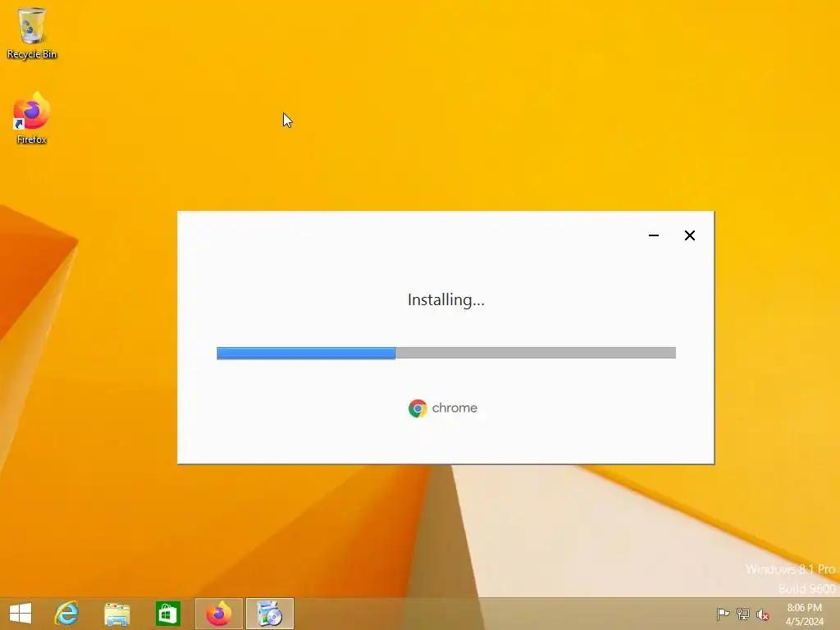Open the network status tray icon
Image resolution: width=840 pixels, height=630 pixels.
pyautogui.click(x=743, y=614)
